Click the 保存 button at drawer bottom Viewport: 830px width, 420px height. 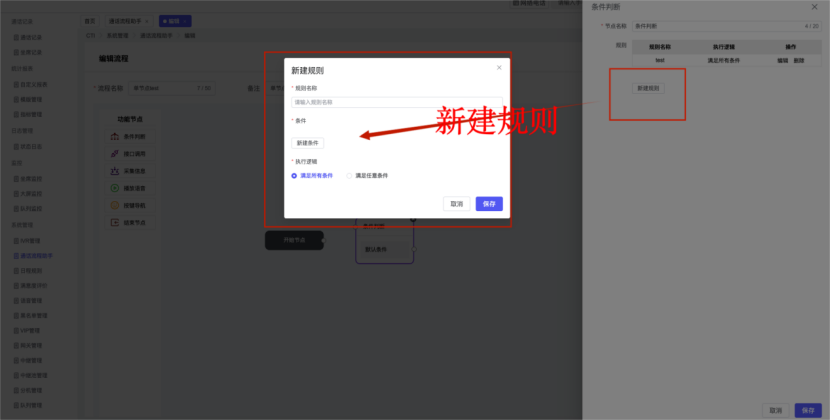pyautogui.click(x=807, y=410)
